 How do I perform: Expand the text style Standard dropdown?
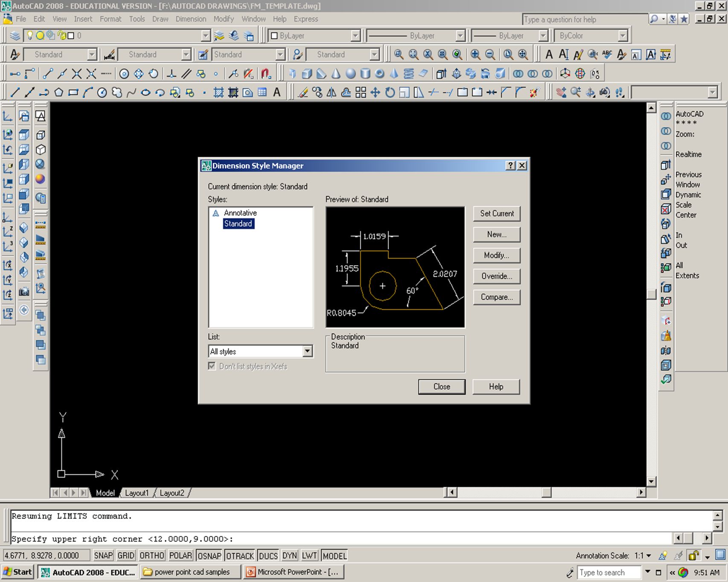(92, 54)
